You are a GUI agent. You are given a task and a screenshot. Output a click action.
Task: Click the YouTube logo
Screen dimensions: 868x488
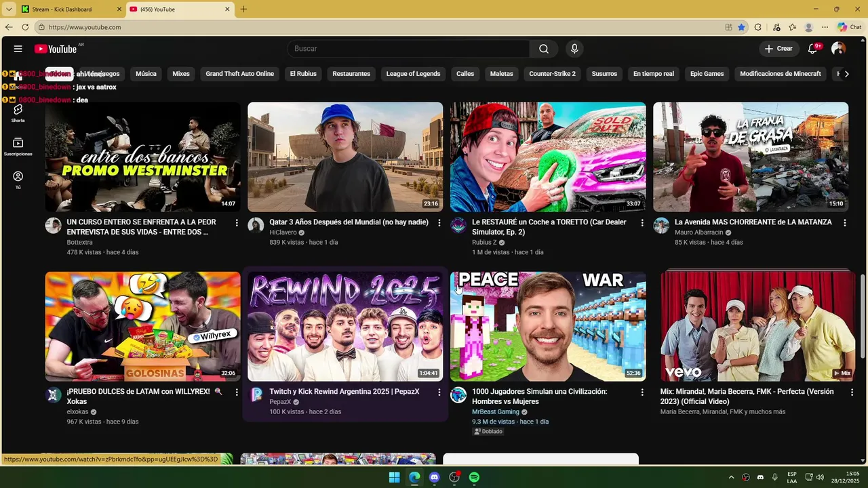[x=56, y=49]
